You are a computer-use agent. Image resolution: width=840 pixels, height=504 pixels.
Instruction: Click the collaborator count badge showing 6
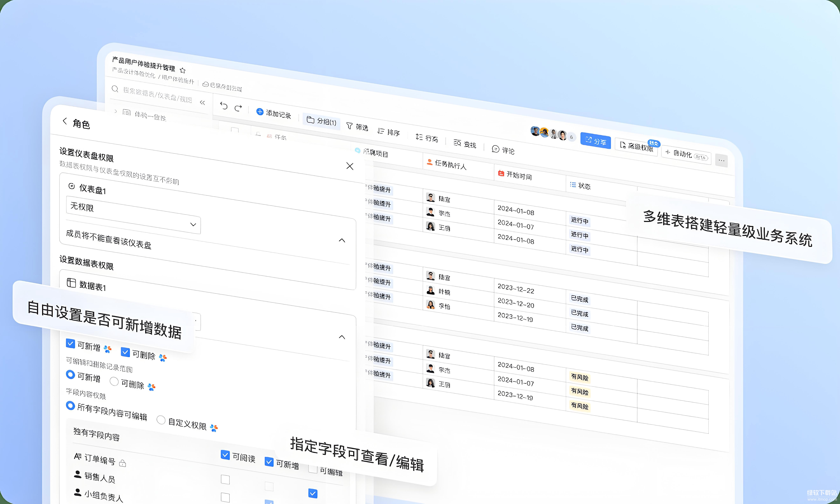[571, 137]
